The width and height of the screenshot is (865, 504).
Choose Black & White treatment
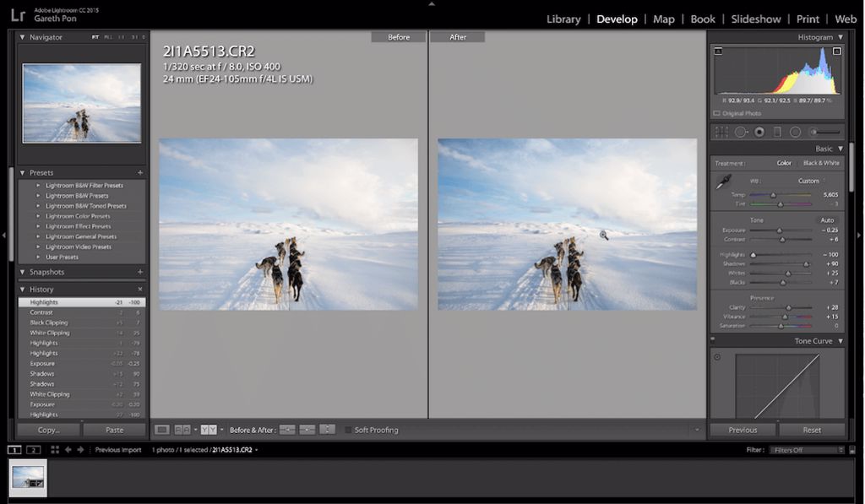click(x=821, y=163)
